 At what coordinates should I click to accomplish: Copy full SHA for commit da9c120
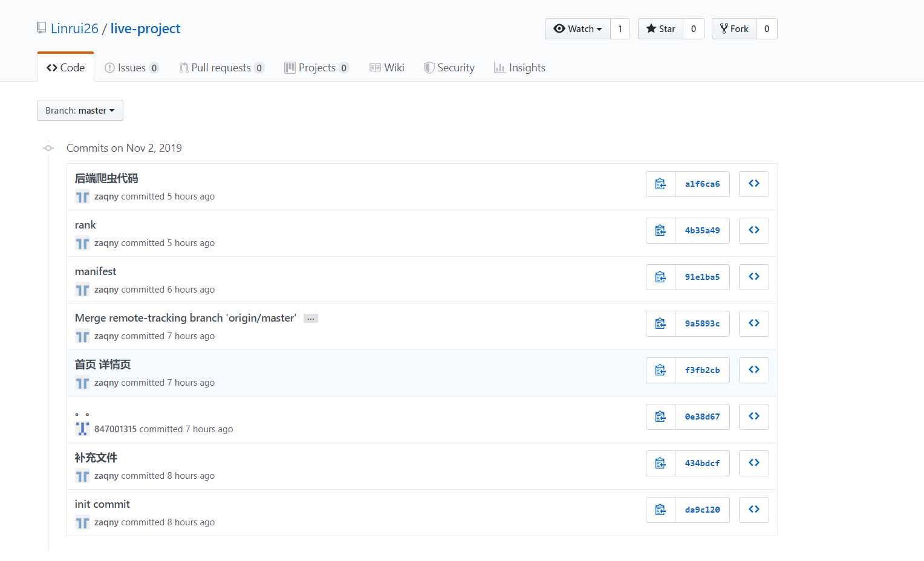pyautogui.click(x=660, y=510)
